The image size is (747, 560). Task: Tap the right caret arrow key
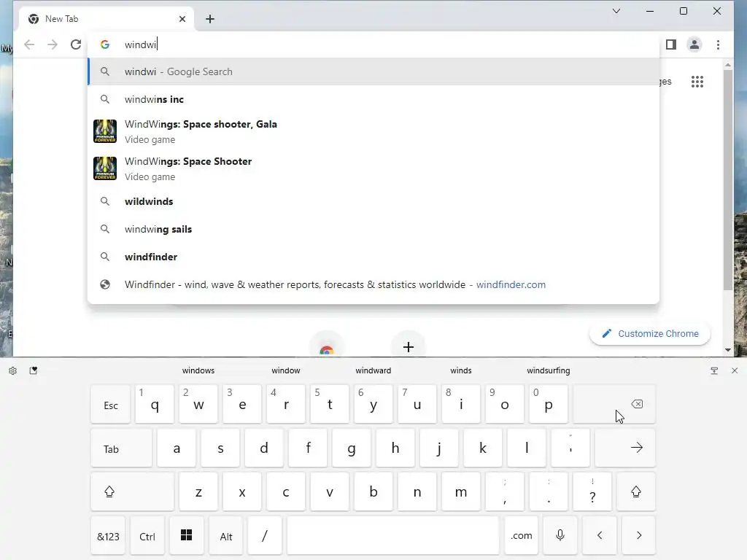(x=639, y=536)
